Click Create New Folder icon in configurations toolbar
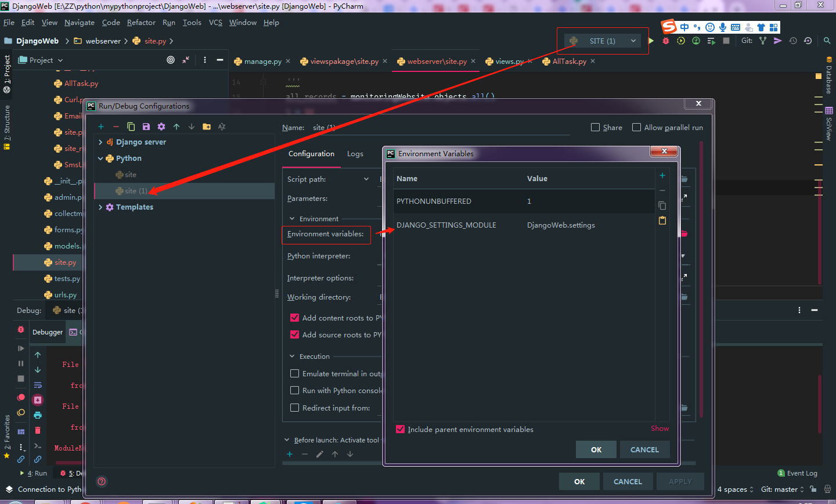Image resolution: width=836 pixels, height=504 pixels. 207,127
